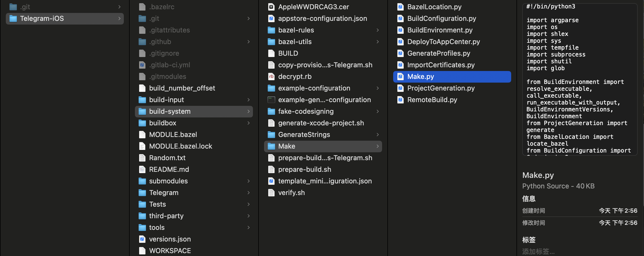644x256 pixels.
Task: Select the example-configuration folder name
Action: point(314,88)
